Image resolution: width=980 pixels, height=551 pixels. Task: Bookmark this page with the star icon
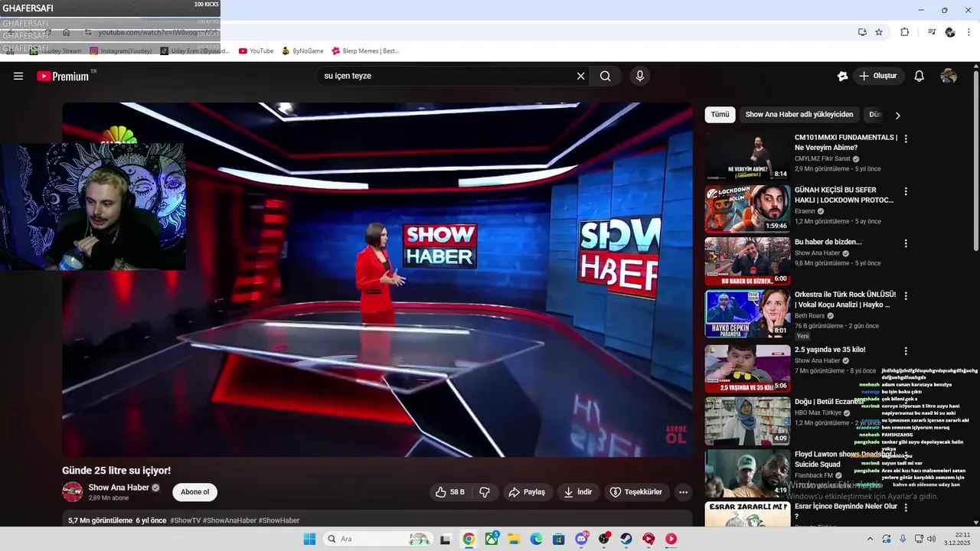879,32
